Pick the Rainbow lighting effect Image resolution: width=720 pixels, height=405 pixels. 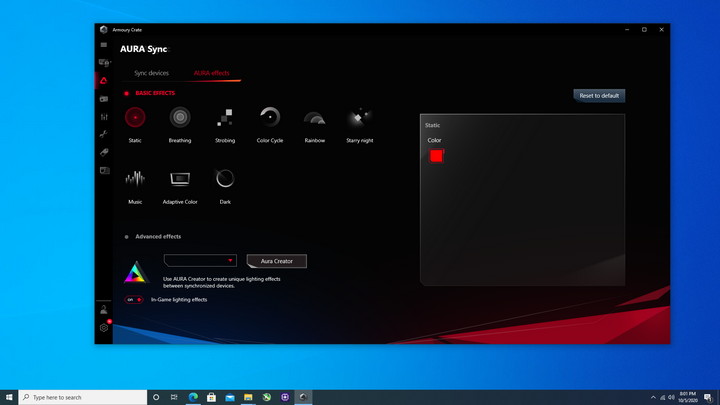[315, 118]
